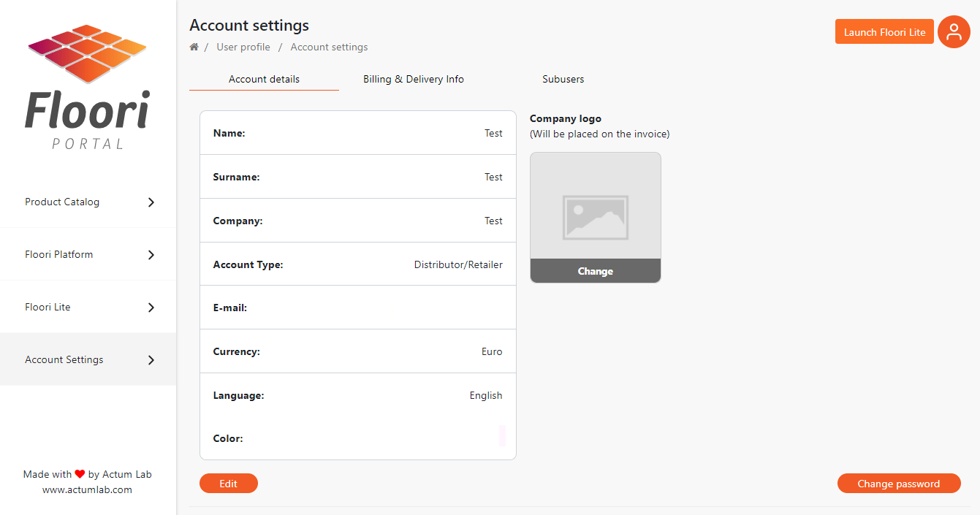Image resolution: width=980 pixels, height=515 pixels.
Task: Click the Account settings page title
Action: [249, 26]
